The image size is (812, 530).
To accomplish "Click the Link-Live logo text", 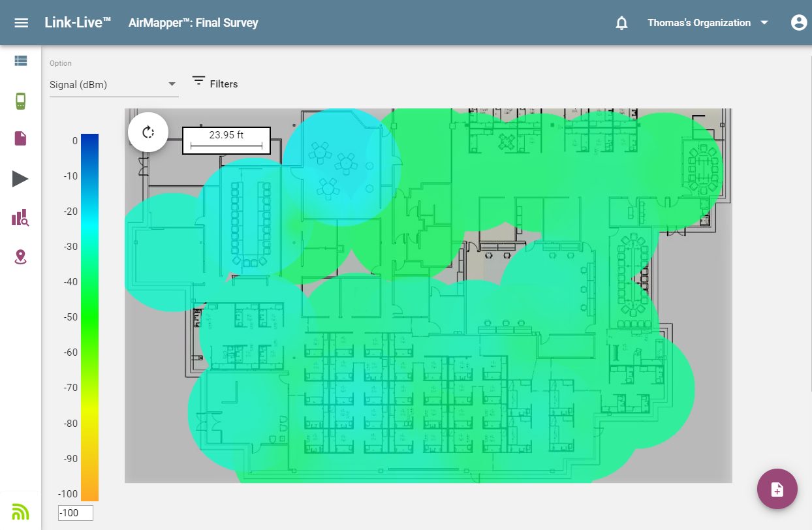I will click(78, 23).
